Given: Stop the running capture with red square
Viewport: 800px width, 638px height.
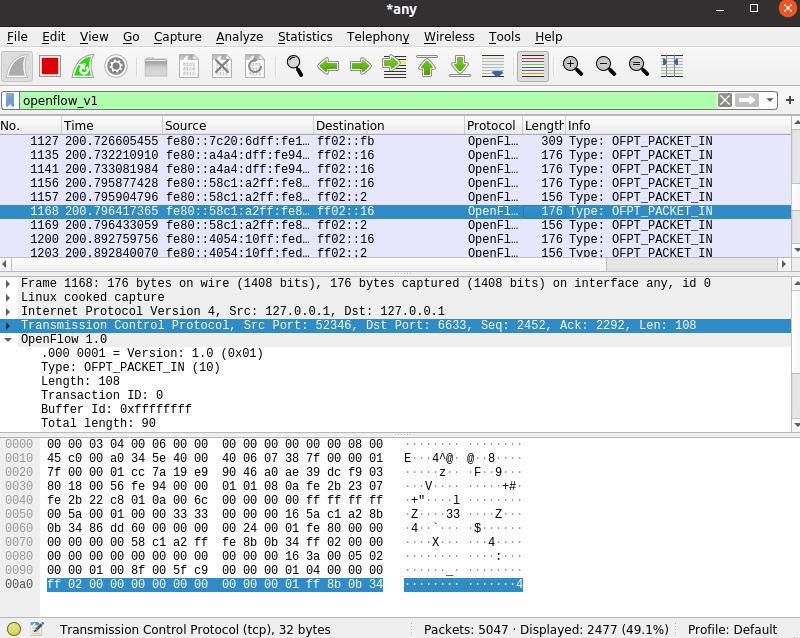Looking at the screenshot, I should (x=49, y=66).
